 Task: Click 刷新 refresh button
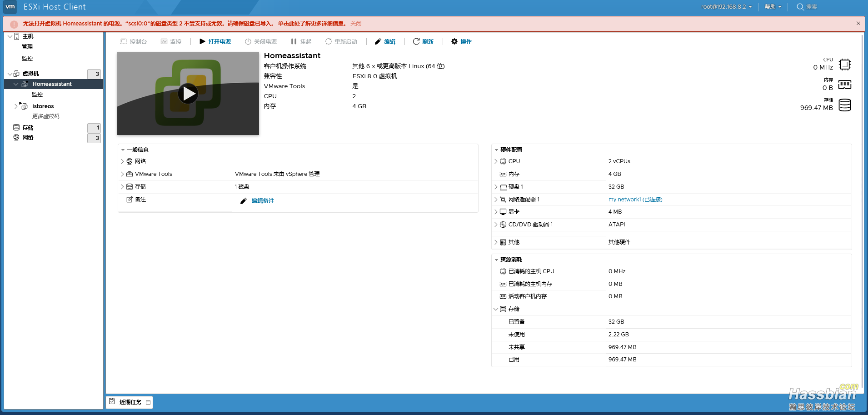point(423,42)
